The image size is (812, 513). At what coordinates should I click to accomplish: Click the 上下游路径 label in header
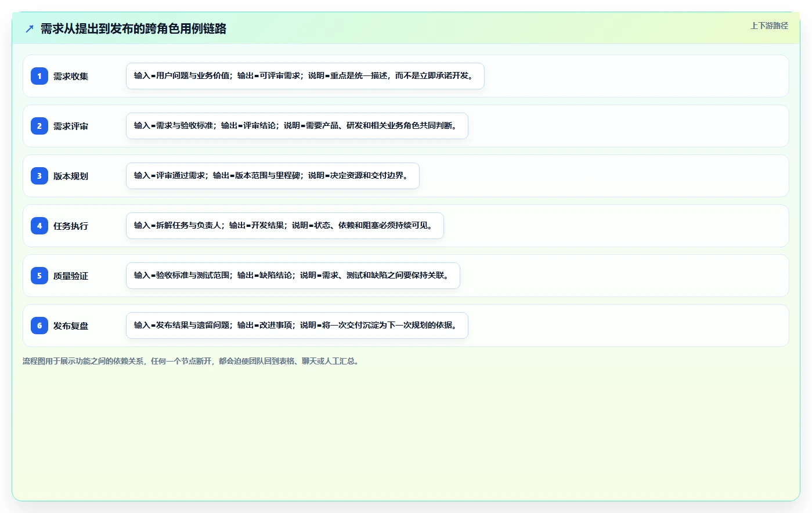click(769, 26)
